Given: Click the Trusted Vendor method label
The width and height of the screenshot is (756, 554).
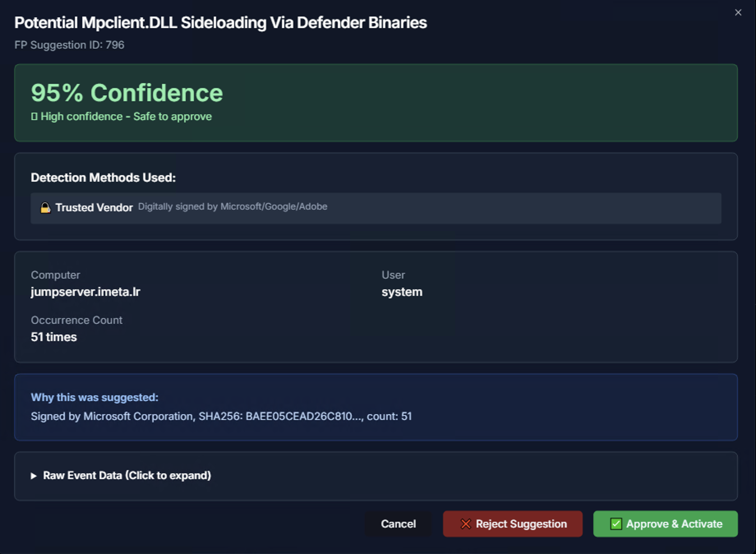Looking at the screenshot, I should point(94,208).
